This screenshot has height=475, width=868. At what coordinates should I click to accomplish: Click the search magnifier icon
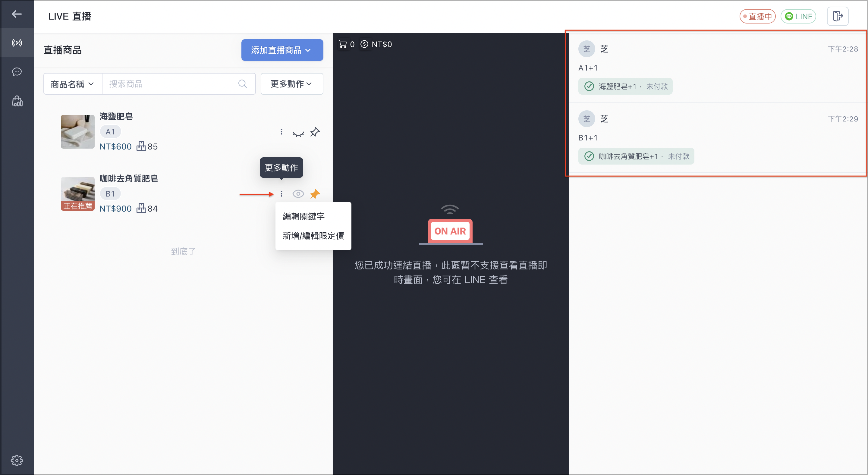click(x=242, y=84)
